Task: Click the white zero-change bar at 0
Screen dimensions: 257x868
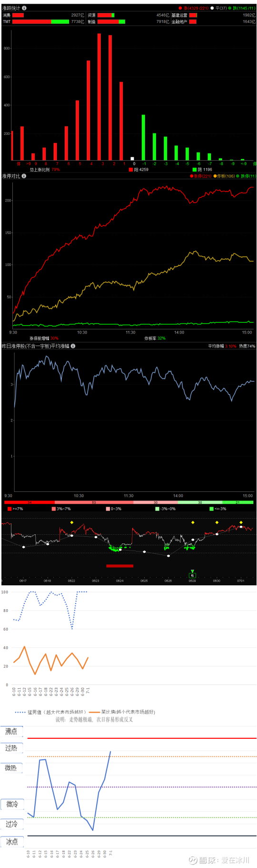Action: 132,159
